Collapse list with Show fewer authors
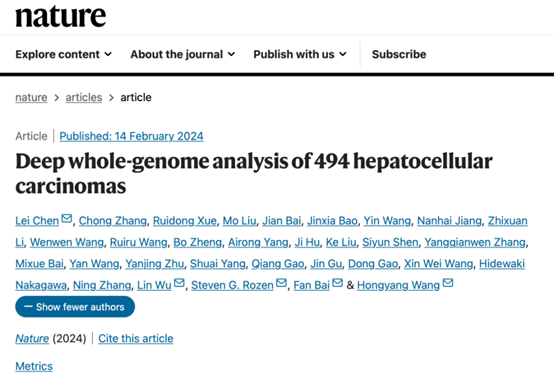Screen dimensions: 554x388 (75, 307)
